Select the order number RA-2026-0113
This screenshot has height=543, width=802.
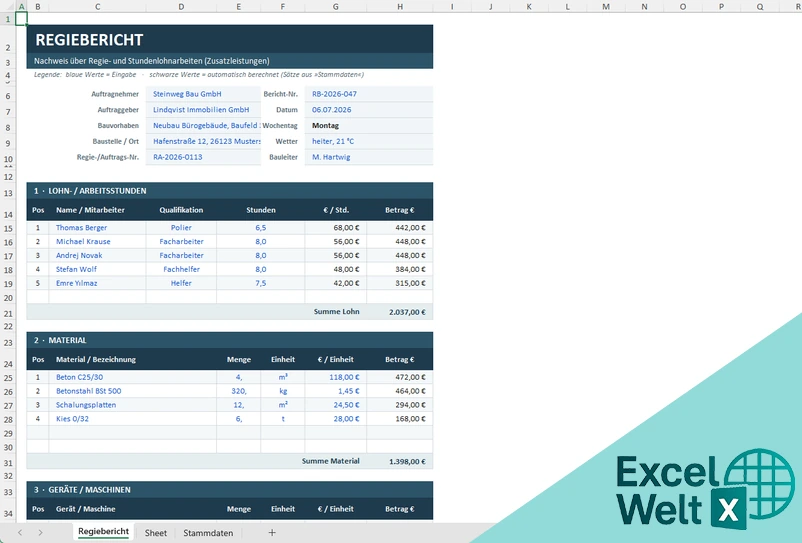click(x=203, y=157)
